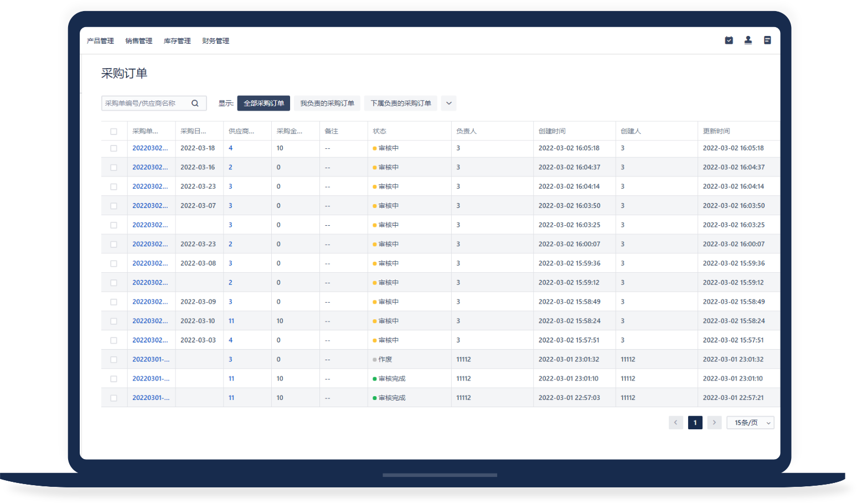
Task: Go to next page arrow
Action: pyautogui.click(x=714, y=423)
